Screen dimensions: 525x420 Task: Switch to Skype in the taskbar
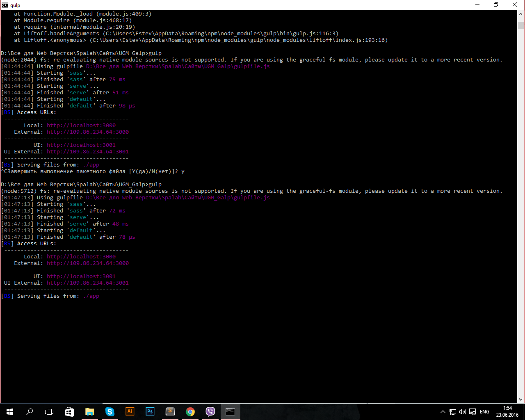[110, 412]
